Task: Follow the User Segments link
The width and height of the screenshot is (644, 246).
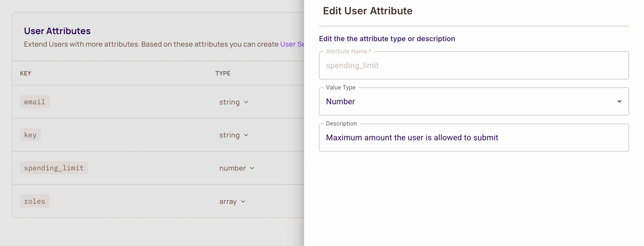Action: tap(291, 44)
